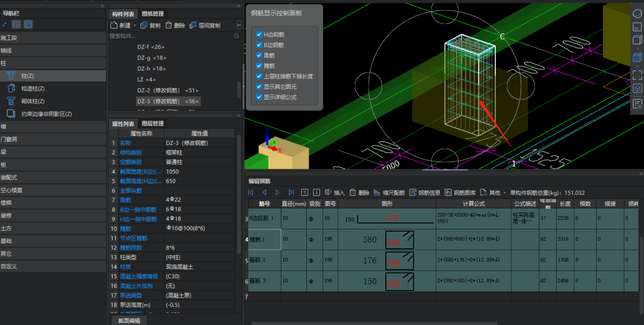Click the orbit/rotate view icon
The height and width of the screenshot is (325, 644).
point(637,14)
